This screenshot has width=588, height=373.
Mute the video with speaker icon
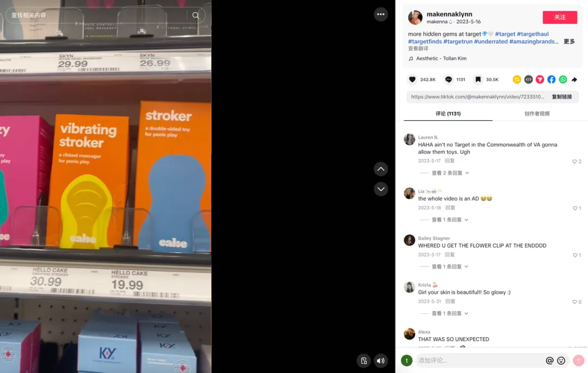[x=381, y=360]
